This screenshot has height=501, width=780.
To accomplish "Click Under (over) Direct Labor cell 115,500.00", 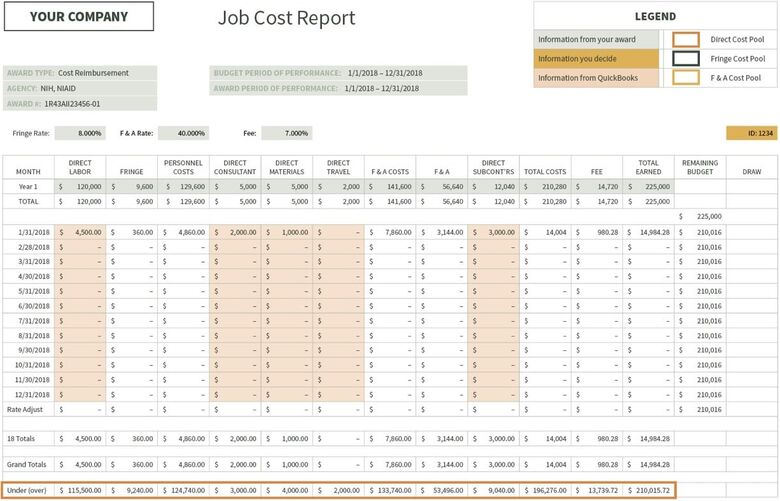I will [80, 491].
